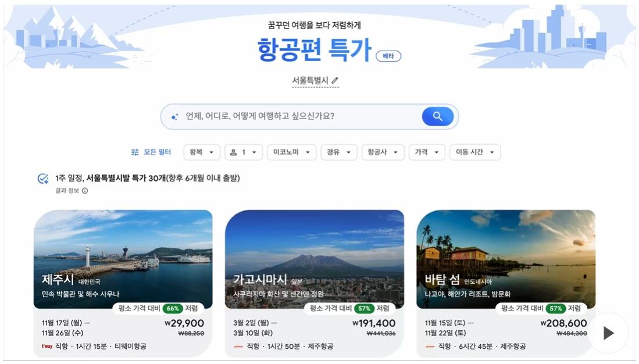
Task: Click the pencil icon beside 서울특별시
Action: 334,80
